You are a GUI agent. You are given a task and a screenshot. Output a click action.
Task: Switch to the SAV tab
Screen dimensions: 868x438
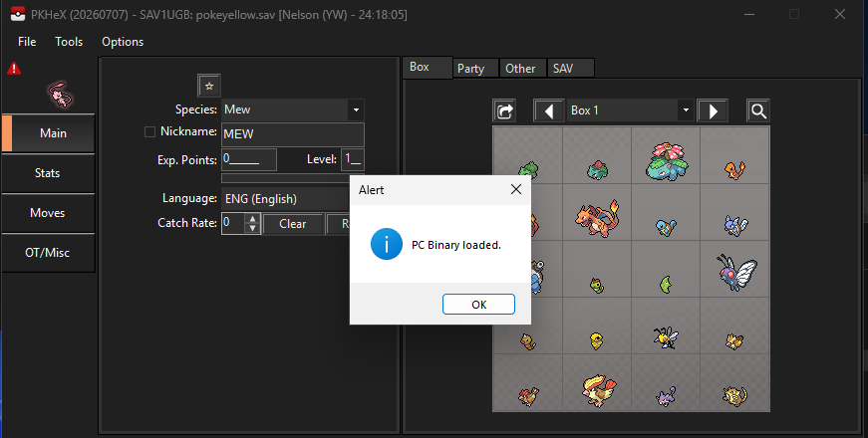click(x=570, y=69)
